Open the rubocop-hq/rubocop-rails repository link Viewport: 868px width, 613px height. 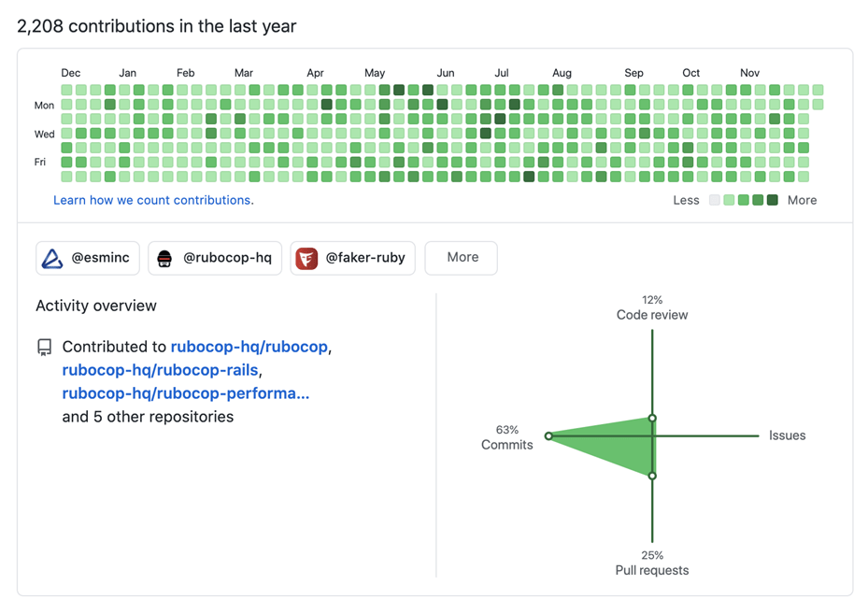(x=161, y=370)
